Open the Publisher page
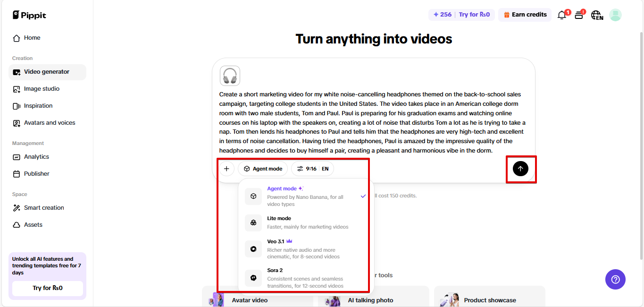The image size is (644, 307). (x=47, y=174)
